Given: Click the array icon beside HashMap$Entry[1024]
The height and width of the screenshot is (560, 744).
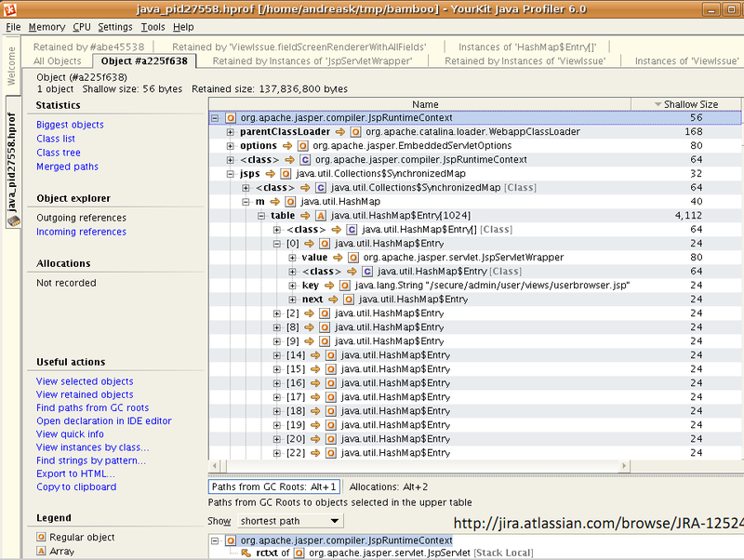Looking at the screenshot, I should [x=320, y=216].
